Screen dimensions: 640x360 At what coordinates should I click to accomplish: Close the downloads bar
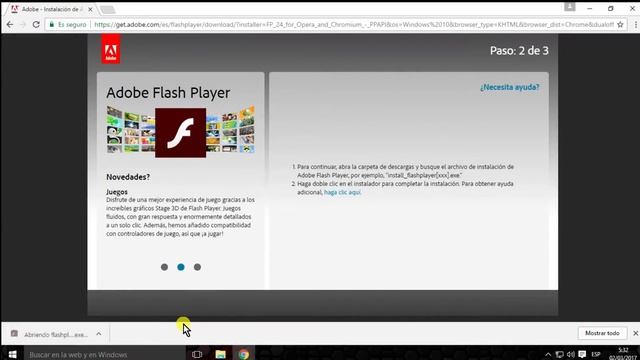click(x=636, y=333)
